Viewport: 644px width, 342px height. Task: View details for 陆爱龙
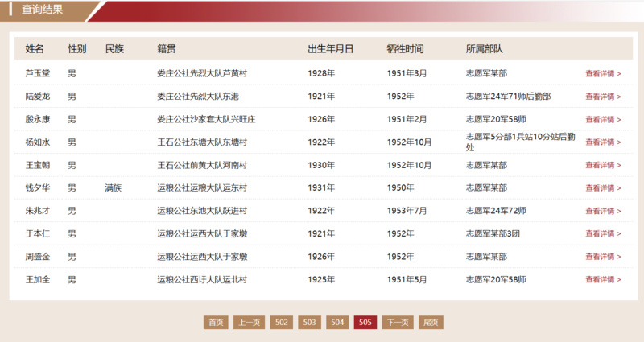(603, 97)
